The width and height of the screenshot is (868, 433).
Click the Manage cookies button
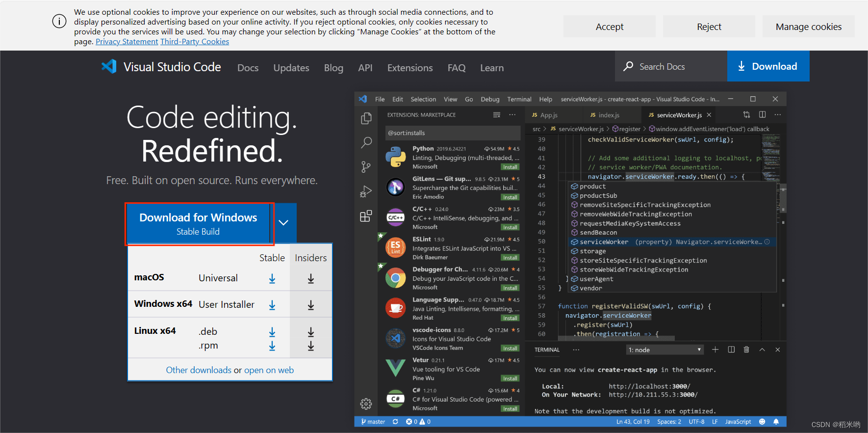[809, 27]
